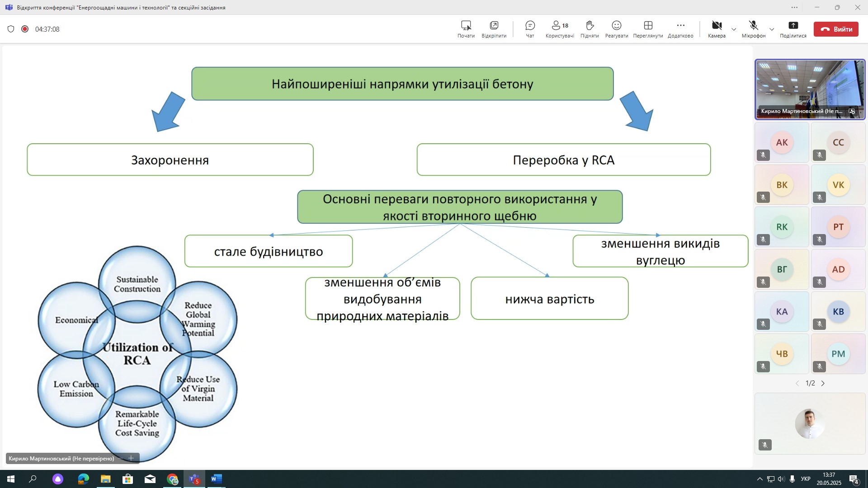This screenshot has width=868, height=488.
Task: Share screen with Поділитися icon
Action: 793,26
